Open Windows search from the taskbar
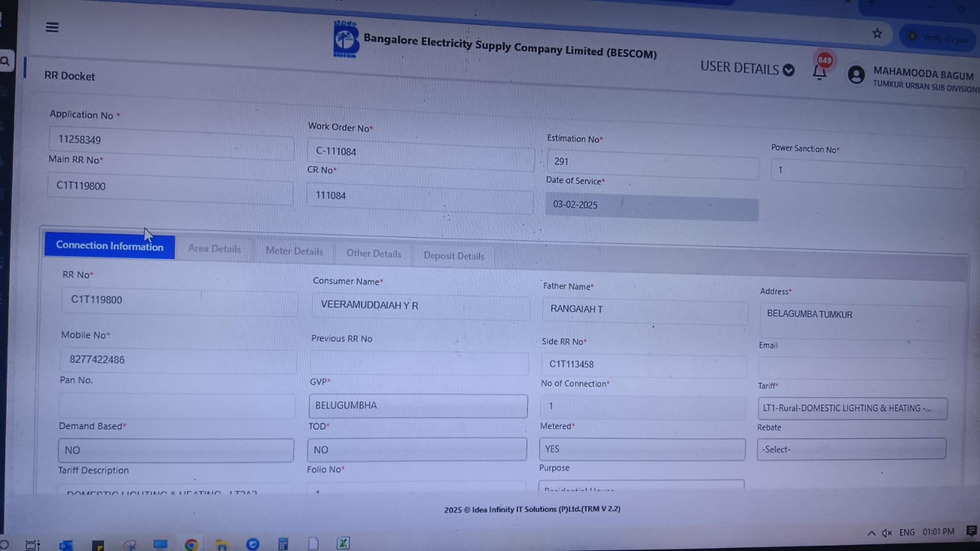980x551 pixels. 4,544
